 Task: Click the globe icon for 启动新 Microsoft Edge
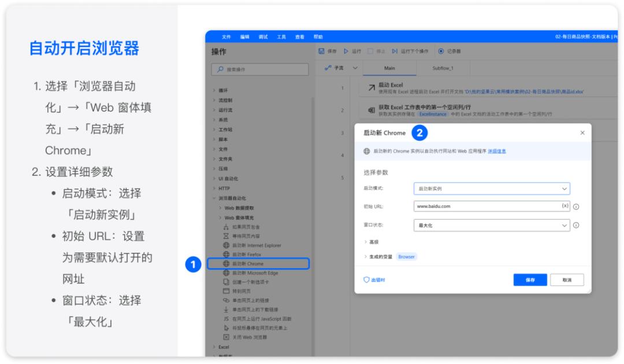[x=226, y=273]
